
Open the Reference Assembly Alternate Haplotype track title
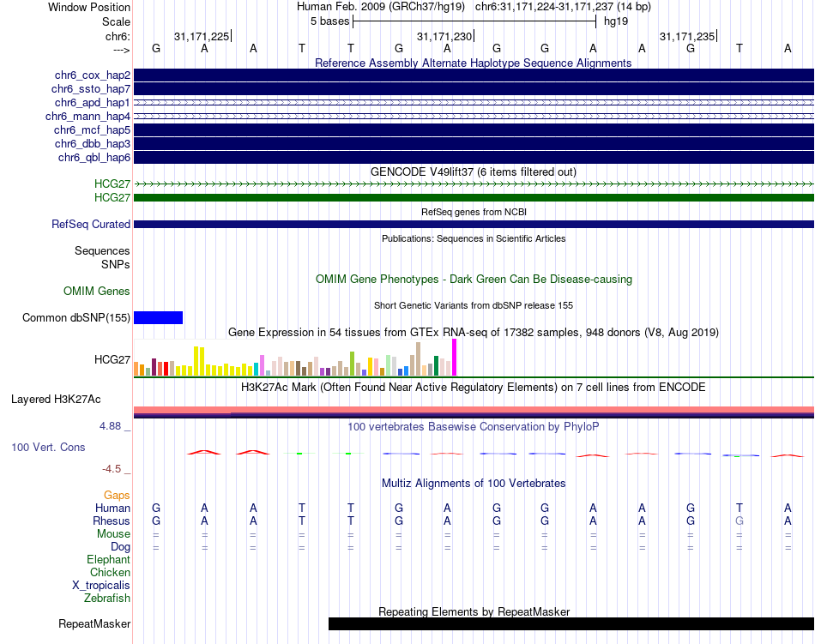click(473, 63)
